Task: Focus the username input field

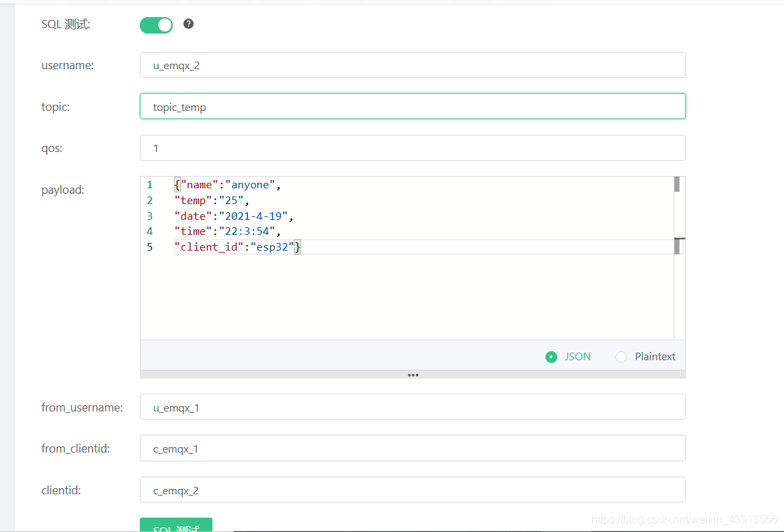Action: point(413,66)
